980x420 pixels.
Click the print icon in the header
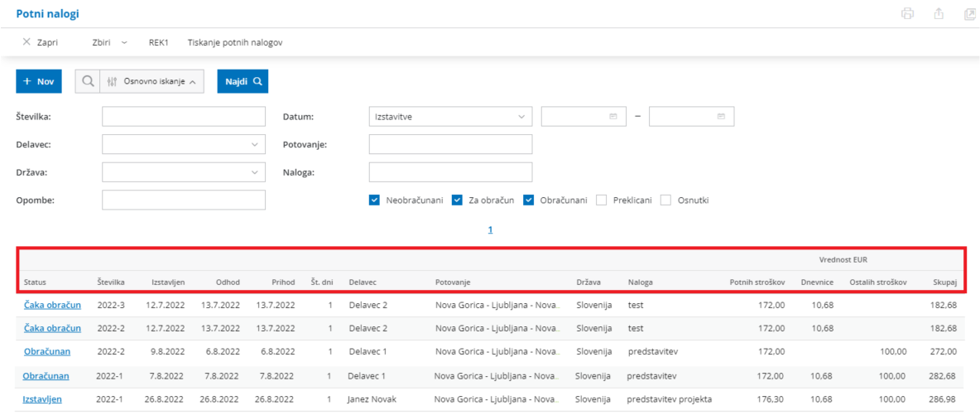pos(908,13)
